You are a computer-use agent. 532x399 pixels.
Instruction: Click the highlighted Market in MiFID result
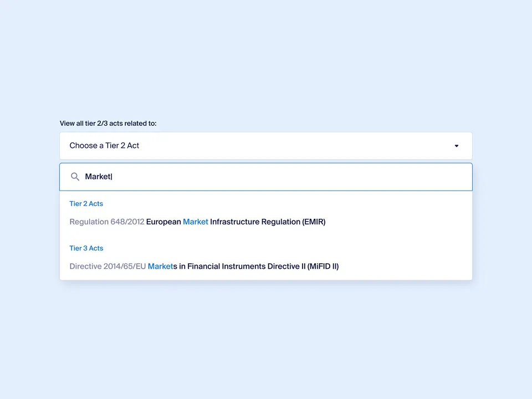pos(160,267)
